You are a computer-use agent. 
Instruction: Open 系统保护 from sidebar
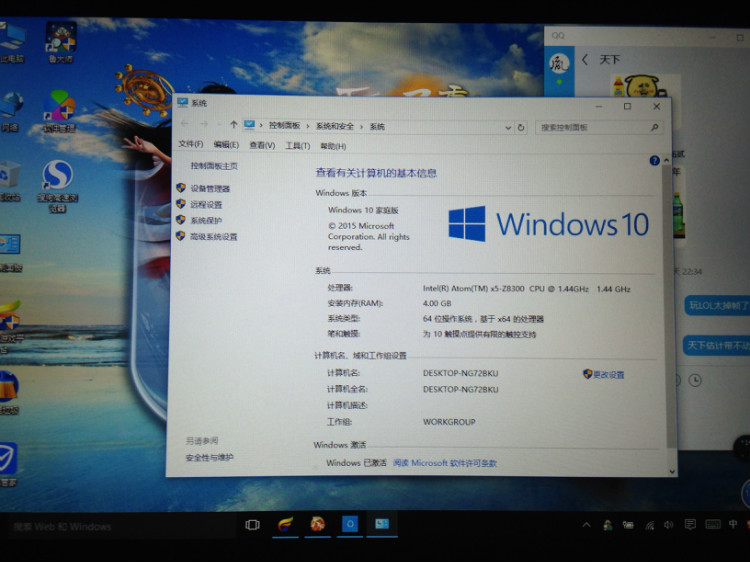[206, 220]
